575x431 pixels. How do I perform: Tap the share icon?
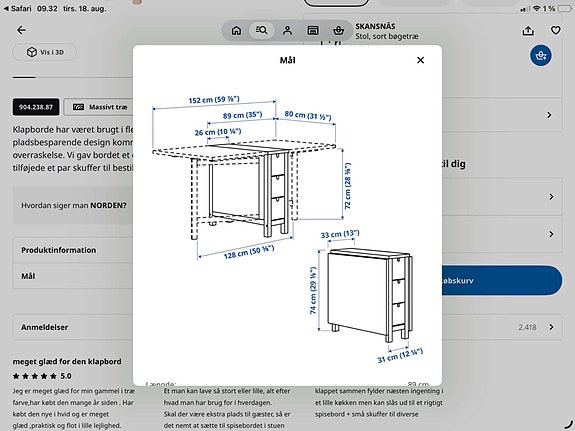(x=528, y=30)
